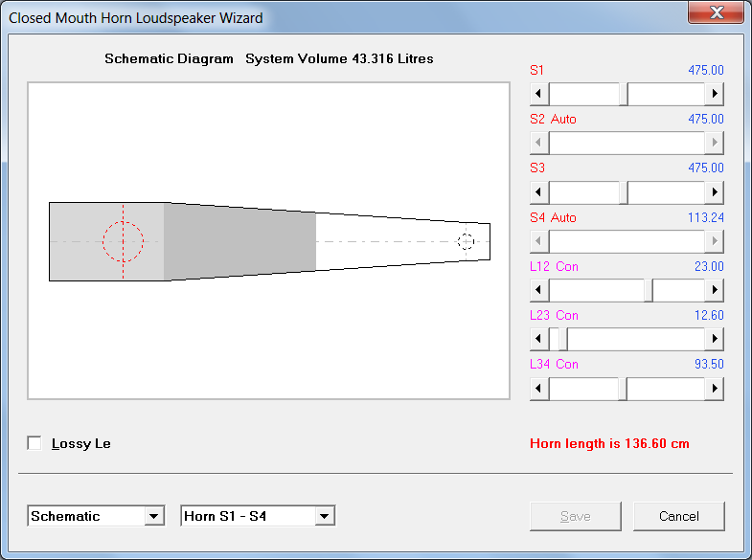Click the S3 slider left arrow
Viewport: 752px width, 560px height.
539,192
